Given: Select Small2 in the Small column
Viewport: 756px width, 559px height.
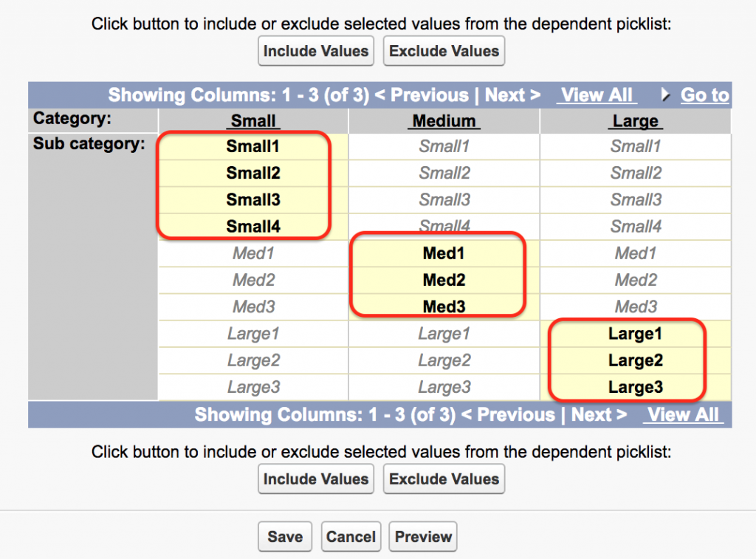Looking at the screenshot, I should [x=253, y=173].
